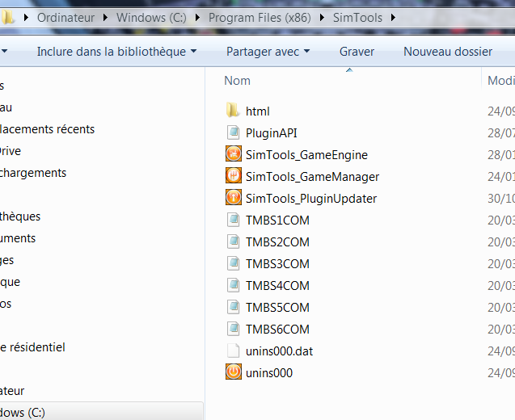Viewport: 515px width, 420px height.
Task: Select TMBS2COM file name
Action: click(277, 242)
